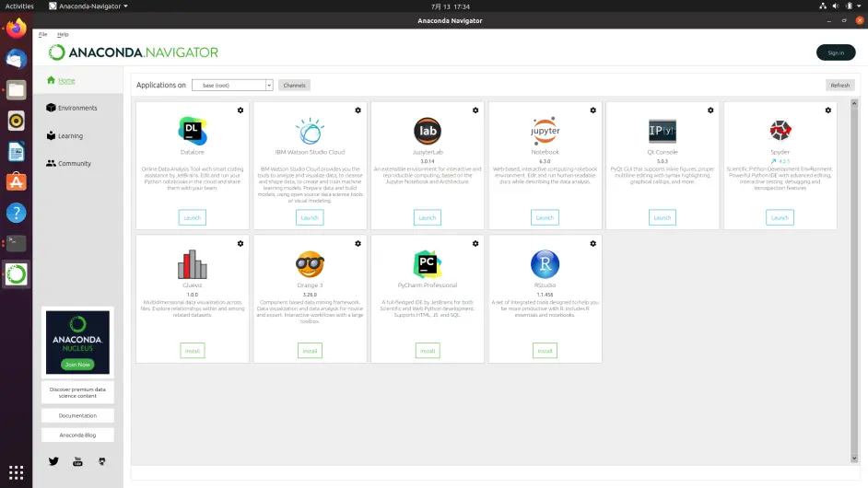Open the Spyder tile gear options
The width and height of the screenshot is (868, 488).
point(827,110)
